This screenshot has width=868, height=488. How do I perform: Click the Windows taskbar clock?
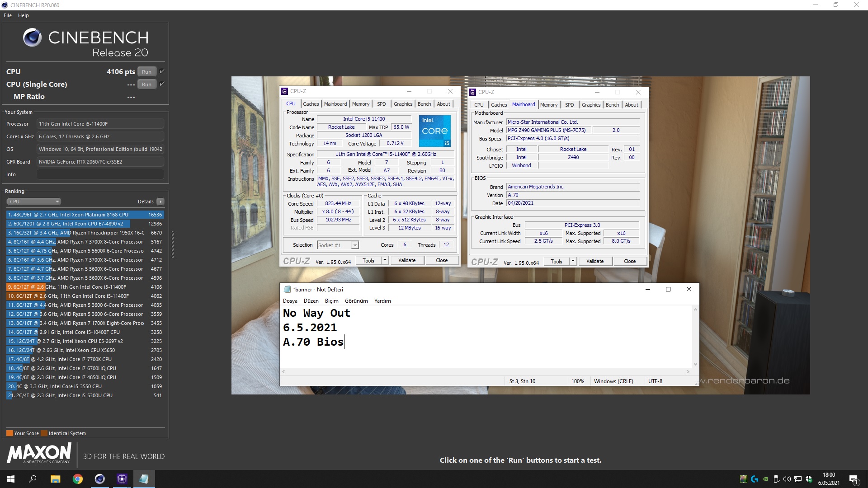(x=829, y=479)
